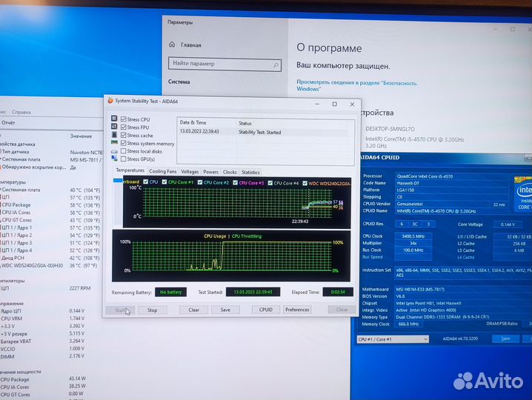Click the Отчёт toolbar item
Image resolution: width=532 pixels, height=400 pixels.
8,123
